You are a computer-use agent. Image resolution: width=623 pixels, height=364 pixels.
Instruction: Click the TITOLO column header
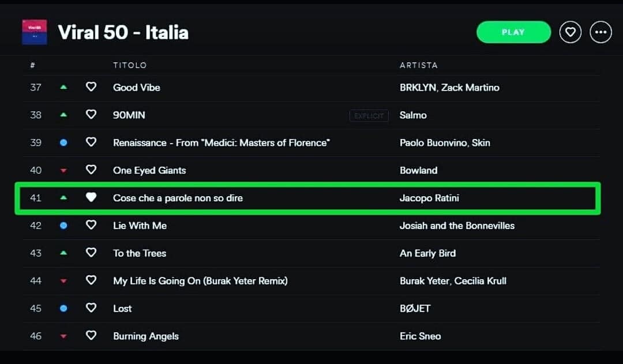tap(130, 65)
